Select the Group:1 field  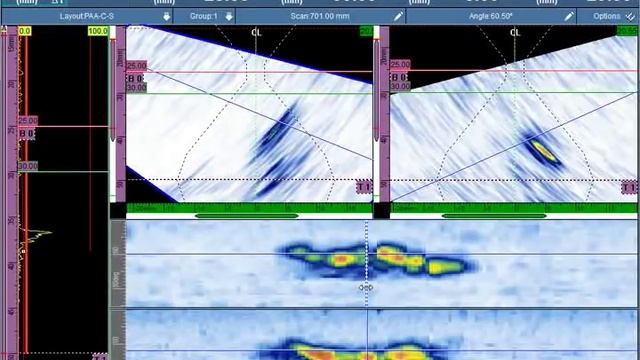[204, 16]
